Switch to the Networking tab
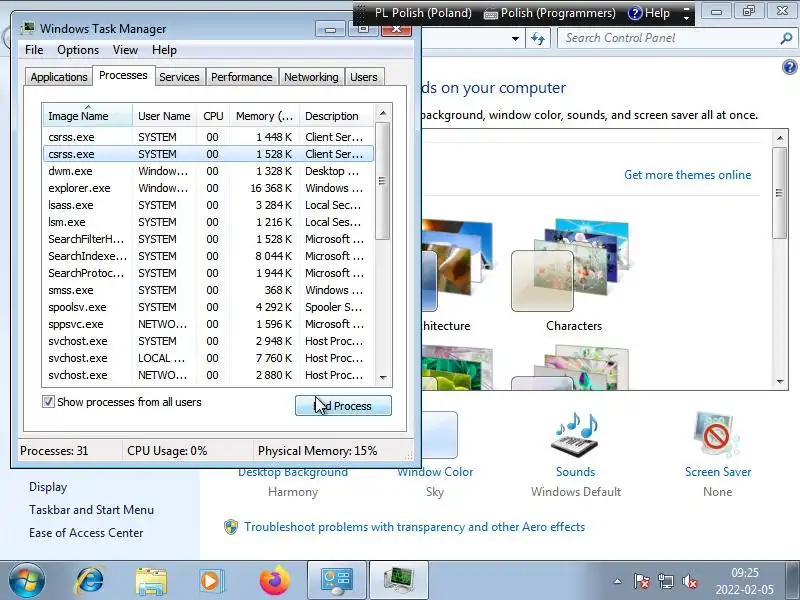 [311, 77]
